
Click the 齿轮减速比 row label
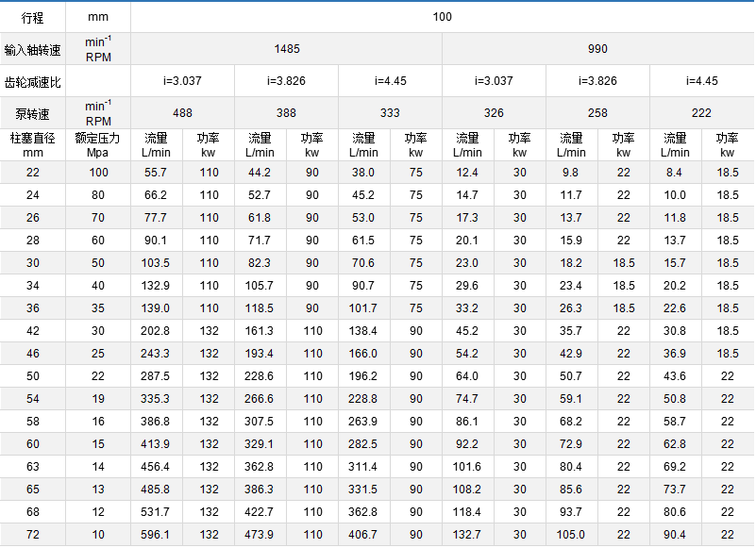pos(33,81)
